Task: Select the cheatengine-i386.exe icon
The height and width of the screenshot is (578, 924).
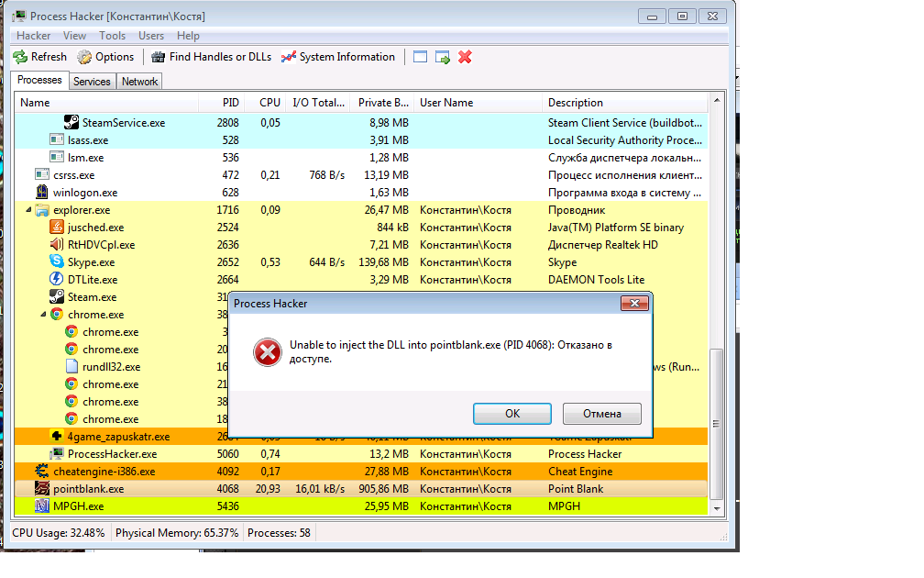Action: pos(42,471)
